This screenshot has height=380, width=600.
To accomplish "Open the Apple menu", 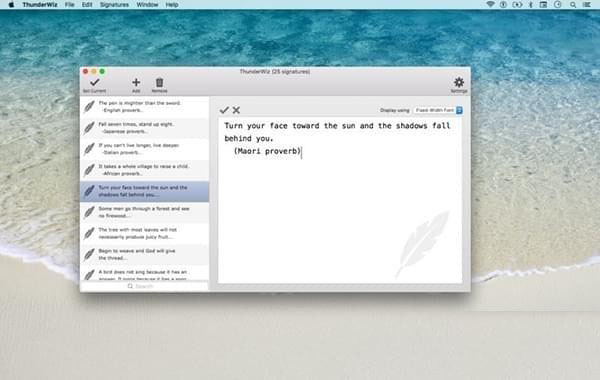I will (x=11, y=5).
